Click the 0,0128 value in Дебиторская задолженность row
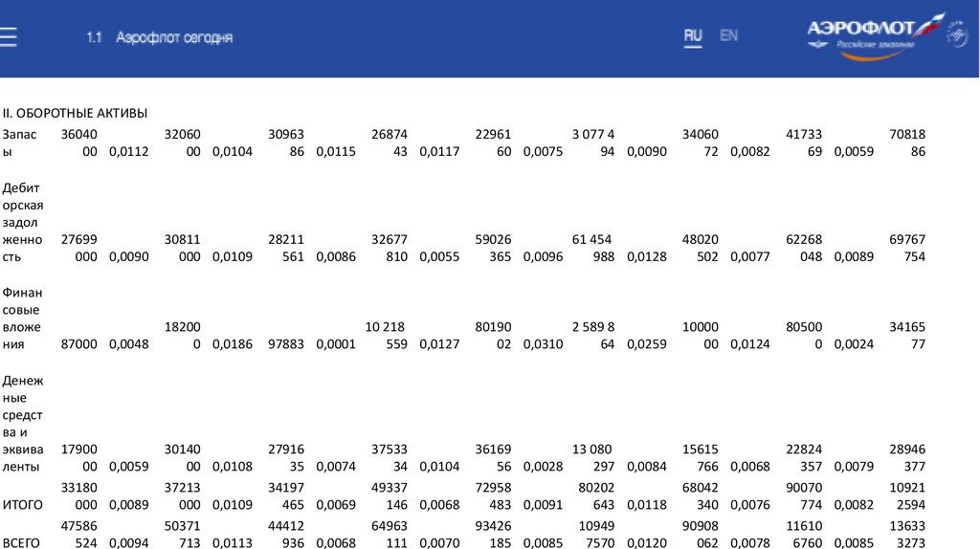 pyautogui.click(x=646, y=257)
